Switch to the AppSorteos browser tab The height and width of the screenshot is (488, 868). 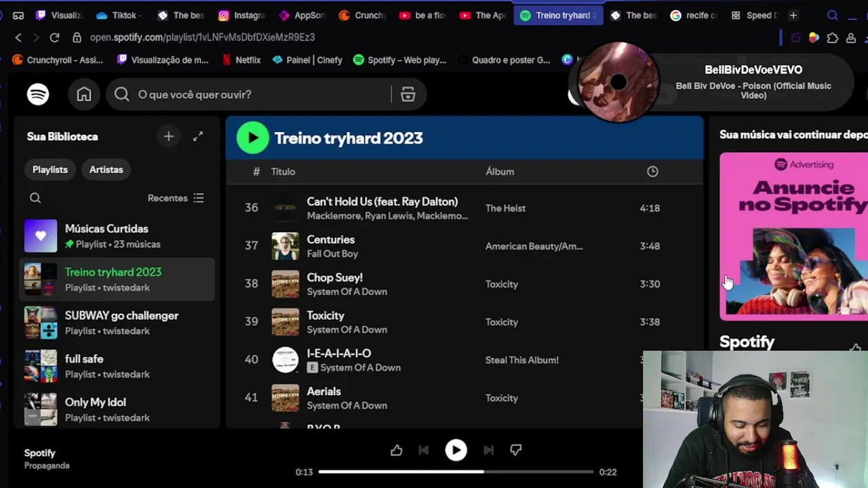[x=303, y=15]
